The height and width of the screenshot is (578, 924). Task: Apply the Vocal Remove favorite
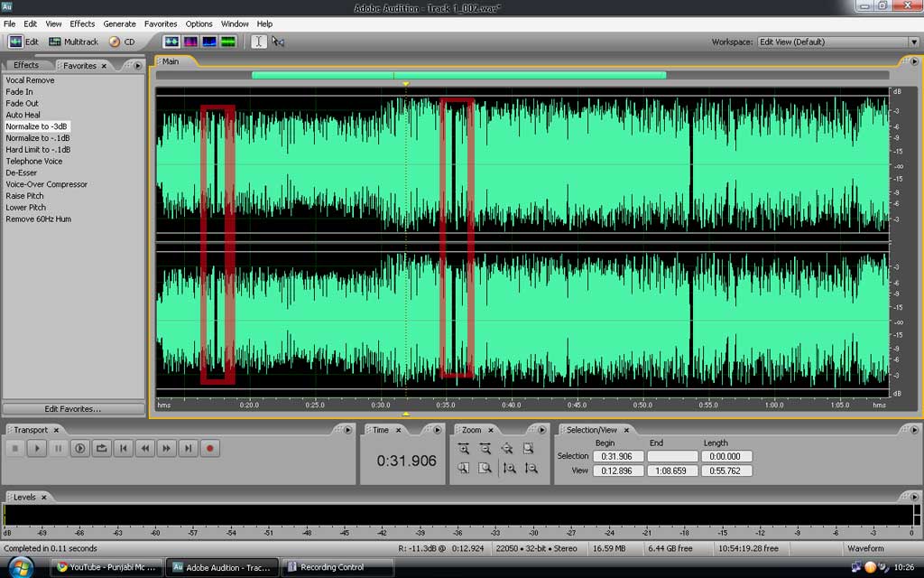(x=30, y=80)
